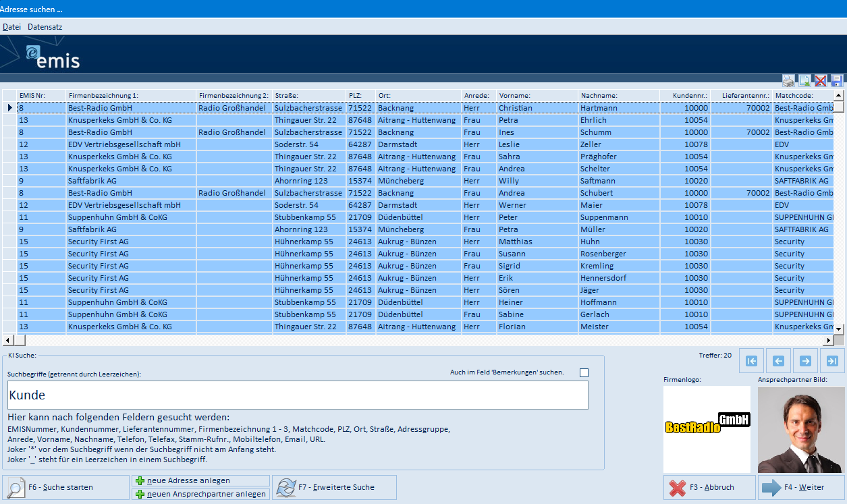Sort by the 'Firmenbezeichnung 2:' column header

(x=235, y=96)
